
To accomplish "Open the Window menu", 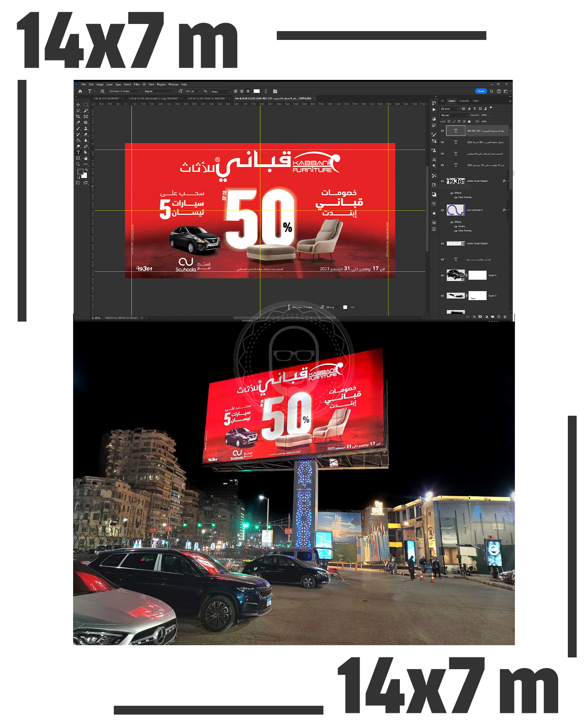I will coord(173,84).
